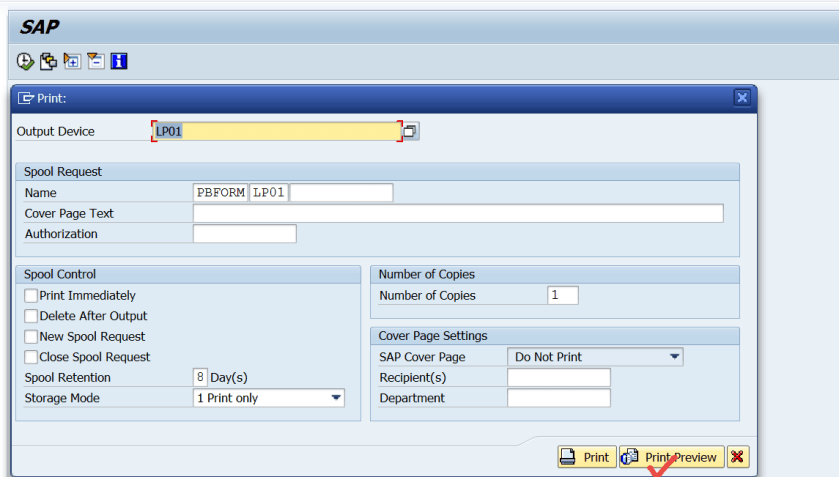Toggle Delete After Output checkbox

tap(31, 316)
